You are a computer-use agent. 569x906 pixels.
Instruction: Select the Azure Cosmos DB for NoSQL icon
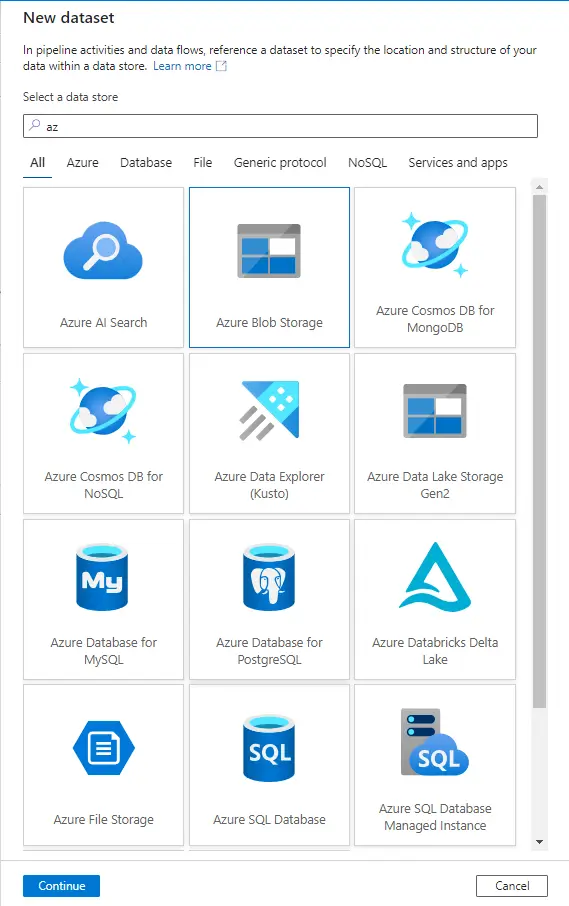click(x=103, y=410)
